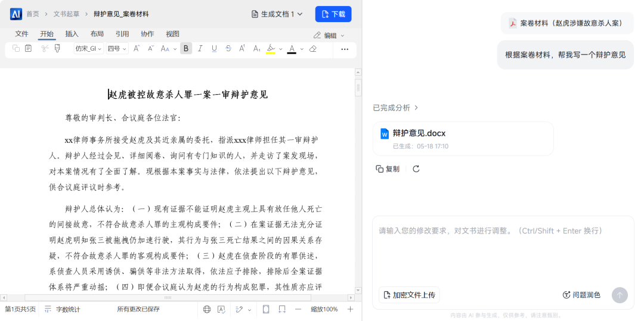This screenshot has height=321, width=644.
Task: Open font name dropdown 仿宋_GI
Action: pos(89,49)
